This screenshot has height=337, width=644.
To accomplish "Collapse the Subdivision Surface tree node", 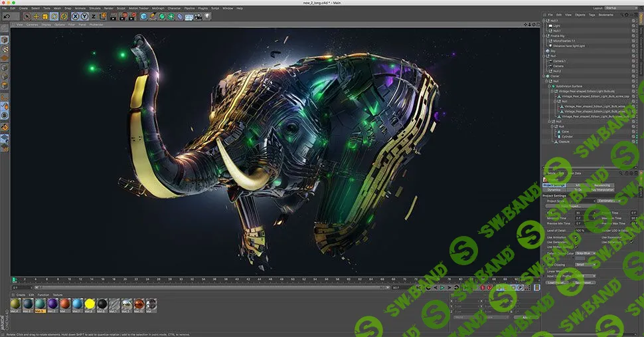I will coord(550,86).
